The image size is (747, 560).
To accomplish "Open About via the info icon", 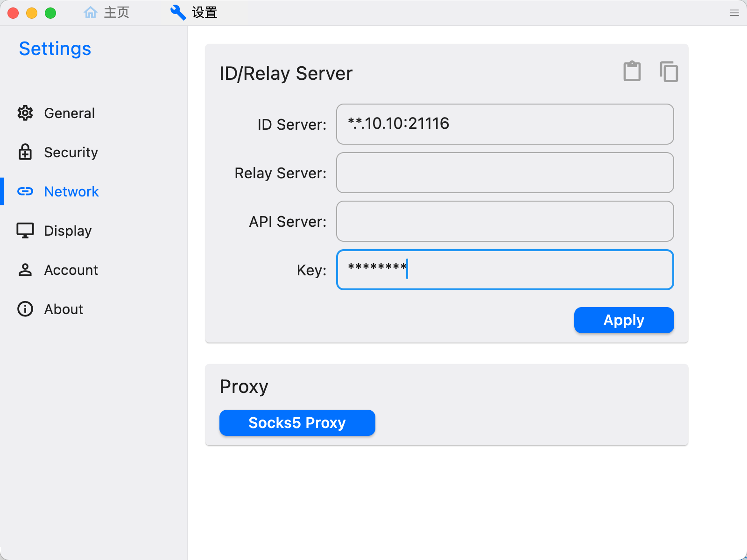I will tap(25, 309).
